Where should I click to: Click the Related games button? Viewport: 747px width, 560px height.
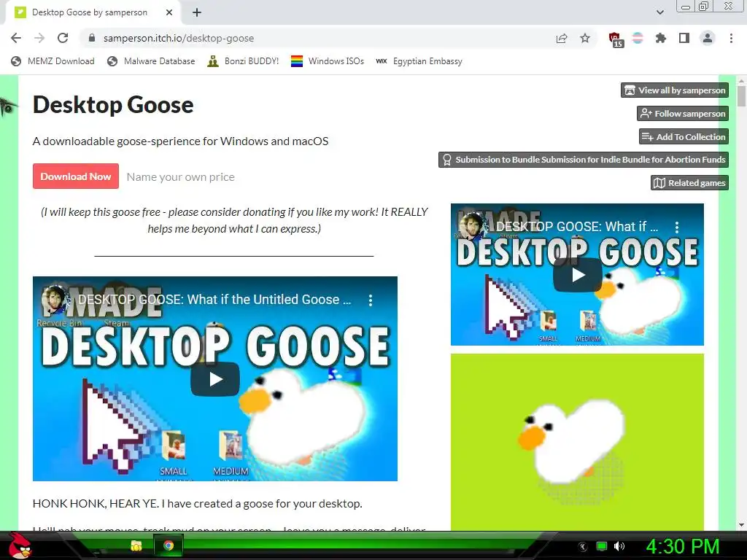[689, 183]
